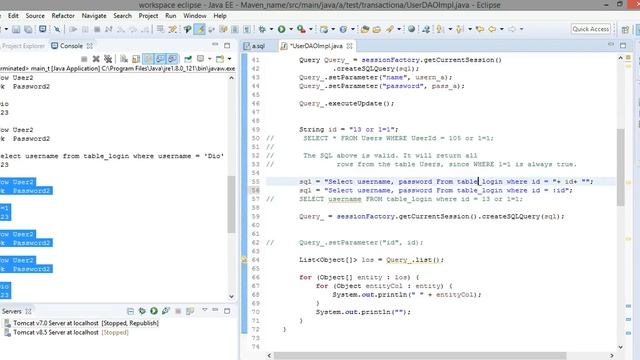
Task: Click Remove All Terminated Launches icon
Action: (108, 59)
